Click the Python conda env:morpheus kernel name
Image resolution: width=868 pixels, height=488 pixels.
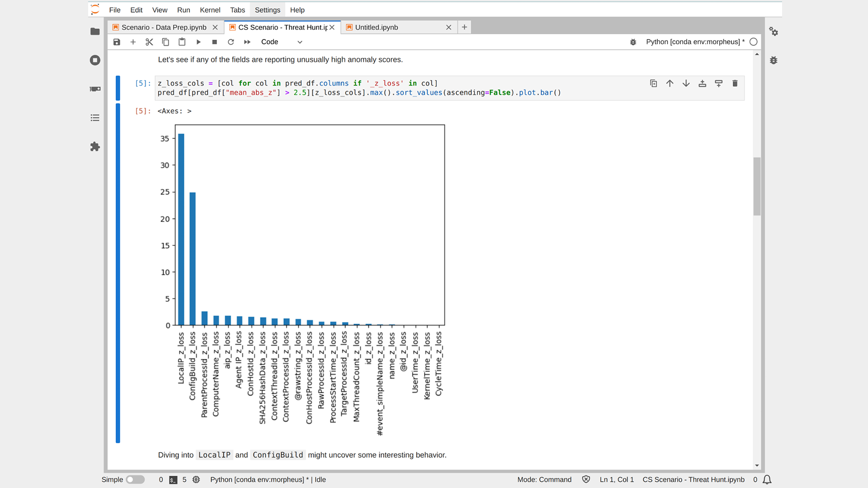point(695,42)
